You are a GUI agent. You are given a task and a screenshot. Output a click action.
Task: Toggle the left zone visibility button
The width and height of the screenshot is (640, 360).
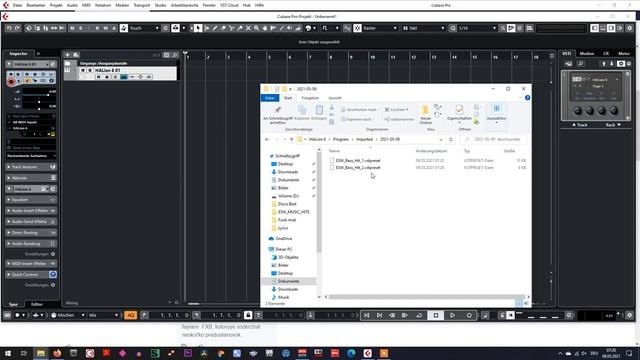pos(595,28)
